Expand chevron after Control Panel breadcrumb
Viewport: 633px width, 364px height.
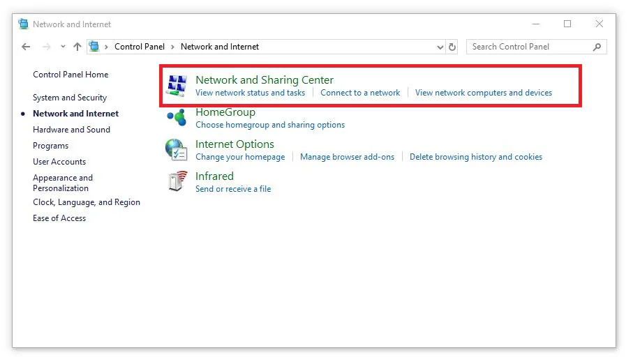pos(173,47)
